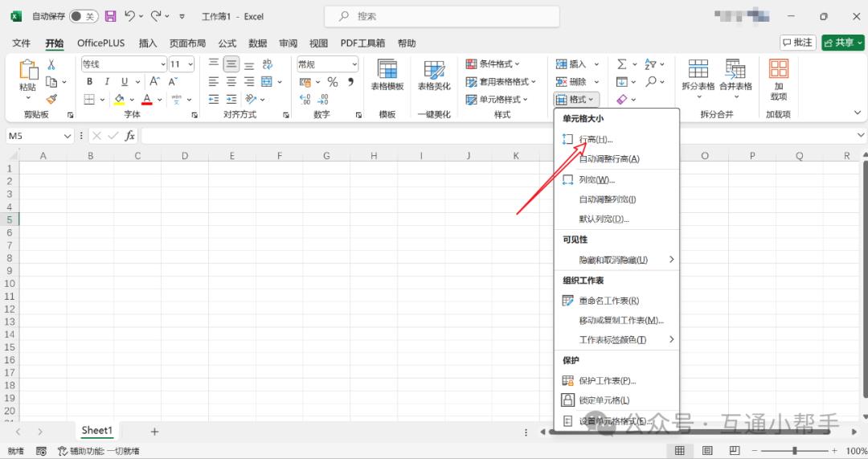The width and height of the screenshot is (868, 459).
Task: Click the Increase Indent icon
Action: pyautogui.click(x=231, y=99)
